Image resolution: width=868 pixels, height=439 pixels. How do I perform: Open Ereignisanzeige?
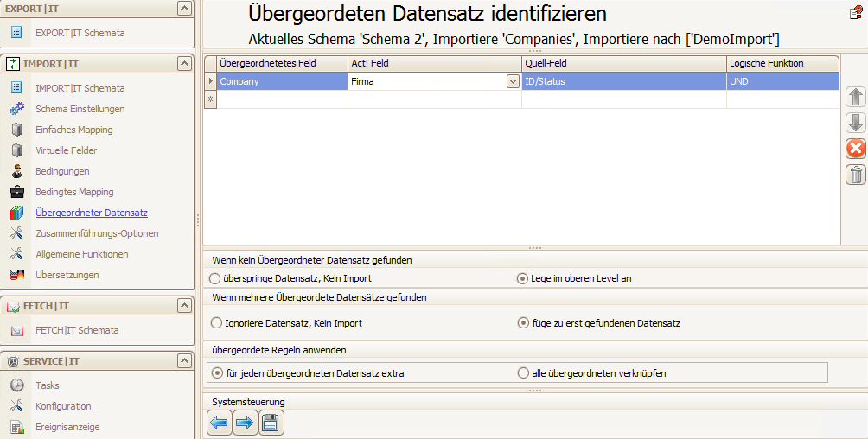pos(68,427)
